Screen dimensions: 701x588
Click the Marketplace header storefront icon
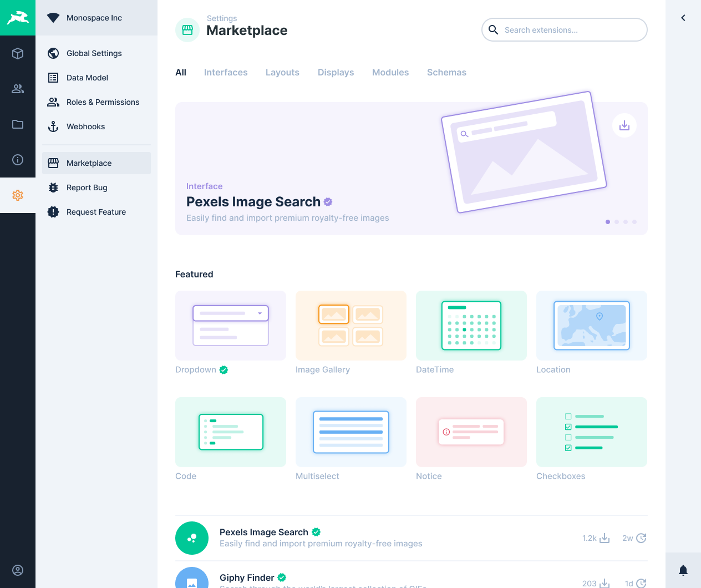coord(187,30)
